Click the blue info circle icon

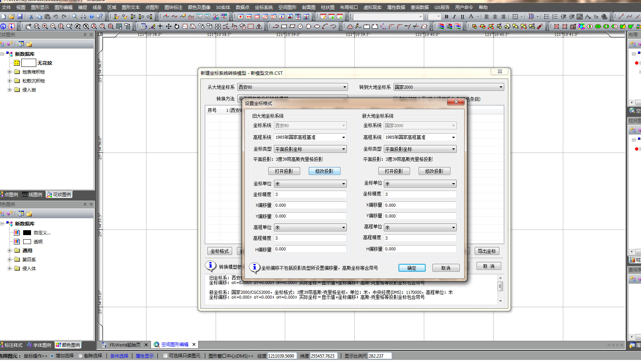(3, 26)
